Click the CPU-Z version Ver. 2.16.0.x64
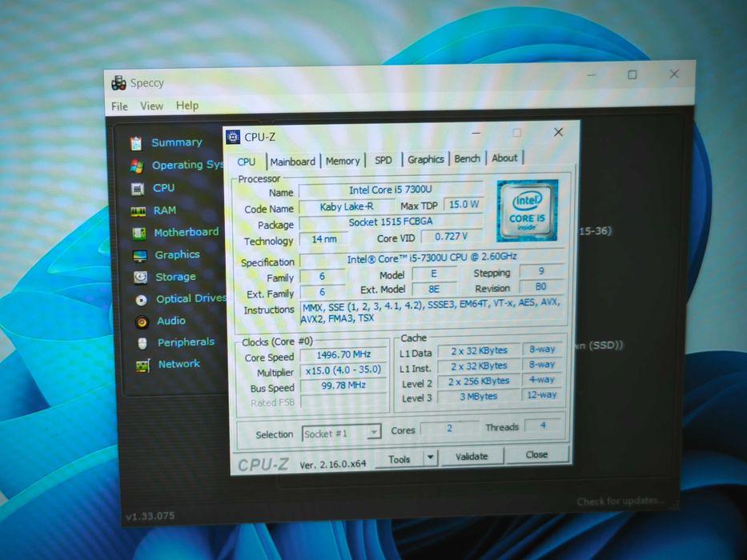747x560 pixels. click(x=332, y=464)
